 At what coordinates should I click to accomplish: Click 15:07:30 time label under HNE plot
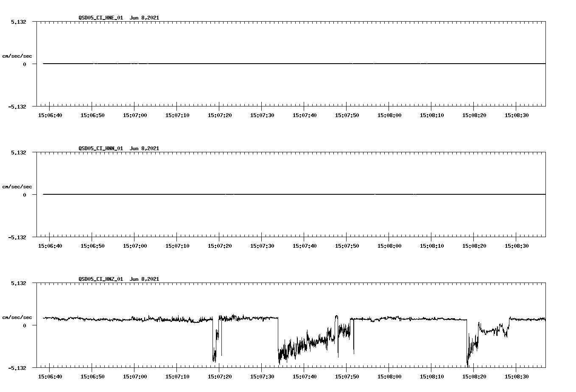pos(262,115)
